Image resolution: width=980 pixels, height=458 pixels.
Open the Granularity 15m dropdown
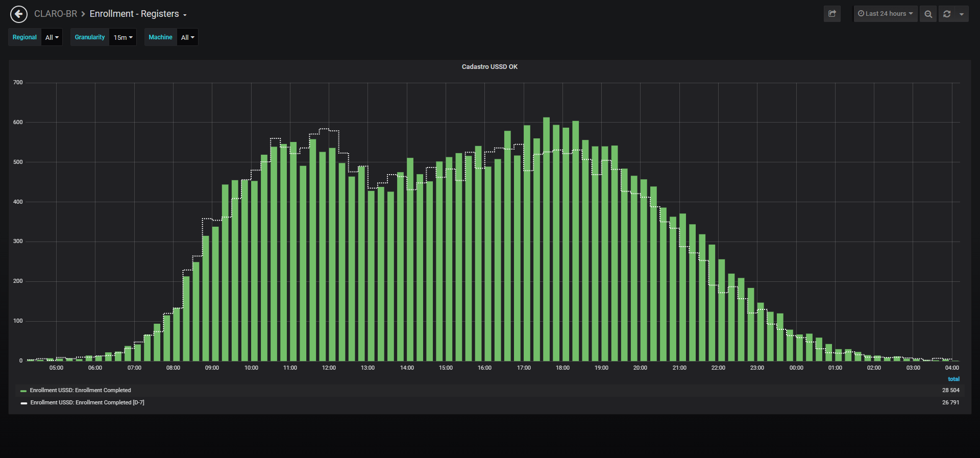(x=123, y=37)
